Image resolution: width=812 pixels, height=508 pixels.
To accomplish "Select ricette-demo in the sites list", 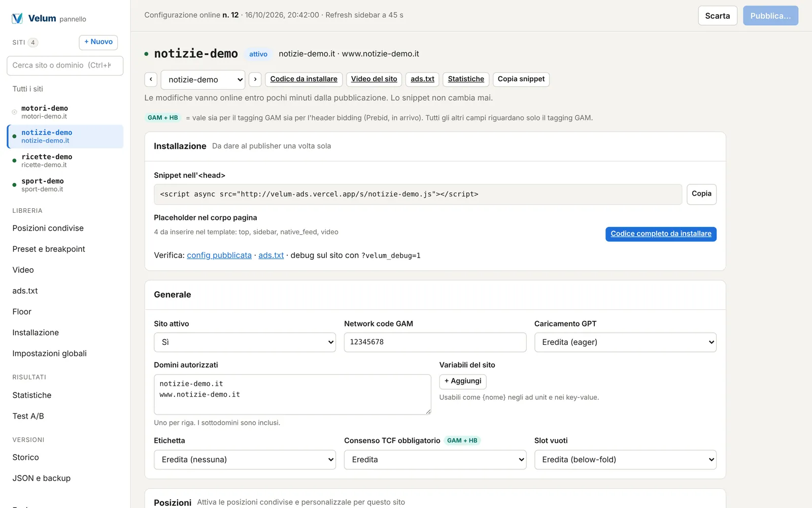I will click(65, 161).
